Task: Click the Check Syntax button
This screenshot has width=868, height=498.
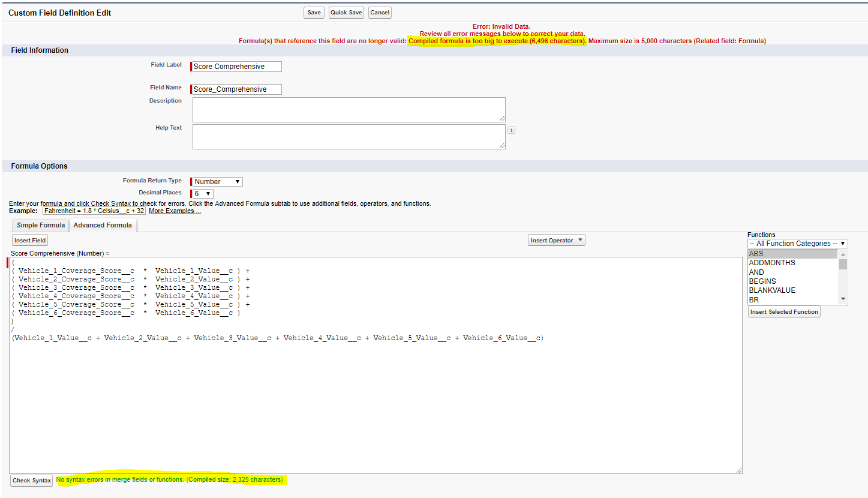Action: (x=31, y=480)
